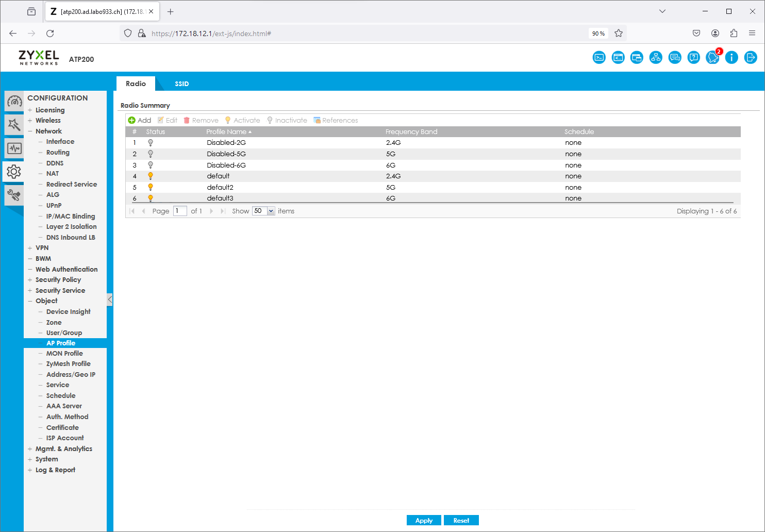Open ZyMesh Profile under Object
The height and width of the screenshot is (532, 765).
[68, 363]
